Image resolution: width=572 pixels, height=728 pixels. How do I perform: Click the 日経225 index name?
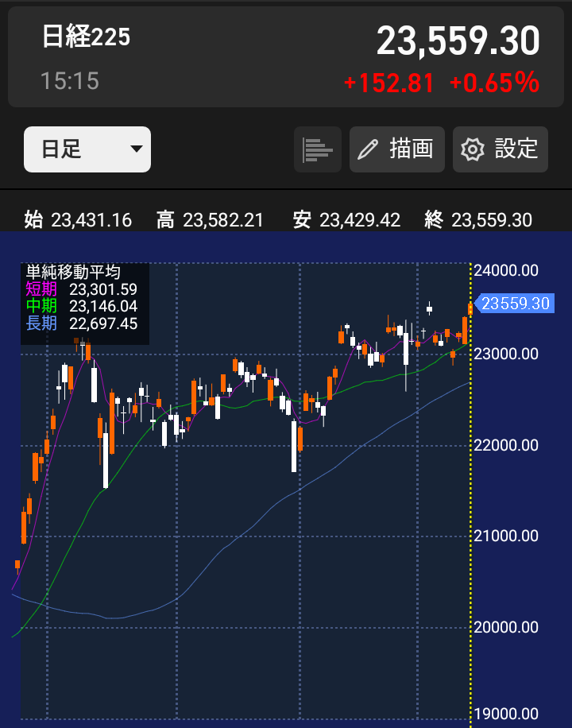[x=86, y=37]
